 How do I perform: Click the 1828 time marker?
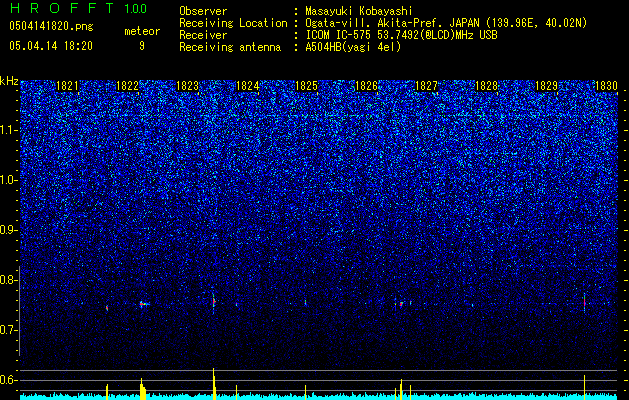[486, 86]
